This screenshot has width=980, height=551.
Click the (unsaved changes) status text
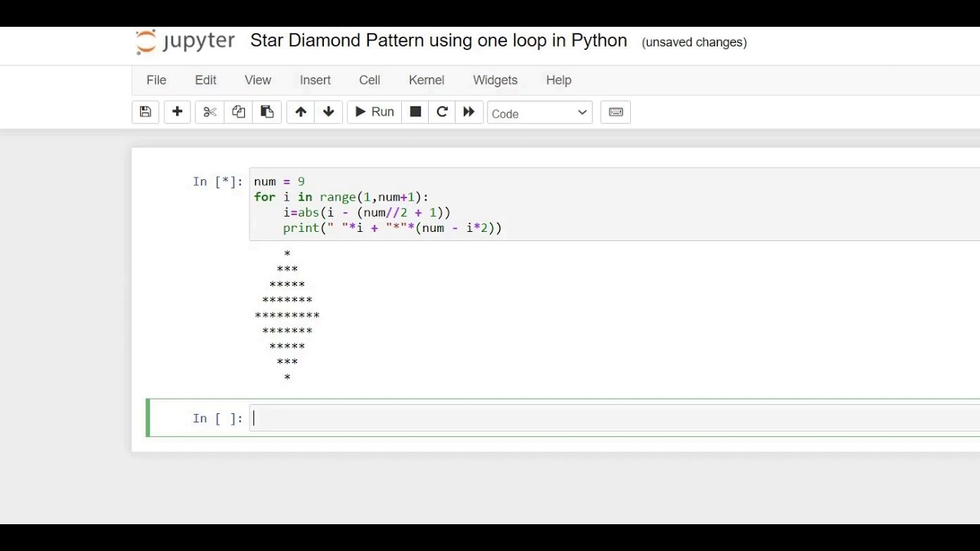pos(694,42)
